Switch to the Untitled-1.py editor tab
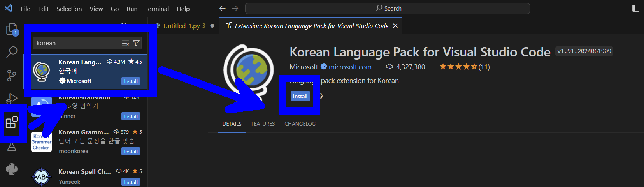This screenshot has width=644, height=187. pyautogui.click(x=184, y=26)
